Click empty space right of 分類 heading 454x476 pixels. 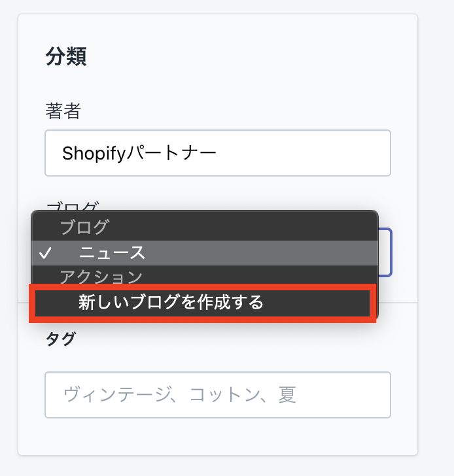tap(262, 57)
